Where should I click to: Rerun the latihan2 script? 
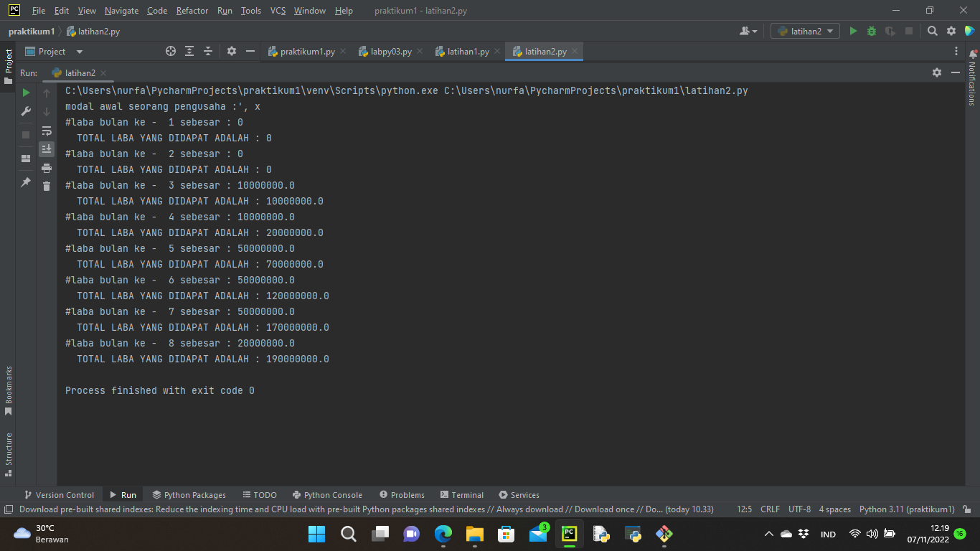coord(24,92)
